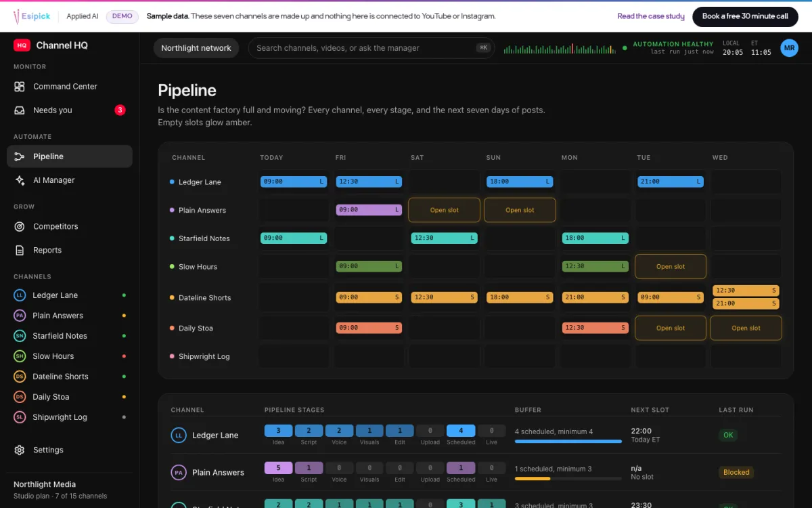Focus the search channels input field
The width and height of the screenshot is (812, 508).
click(x=371, y=48)
